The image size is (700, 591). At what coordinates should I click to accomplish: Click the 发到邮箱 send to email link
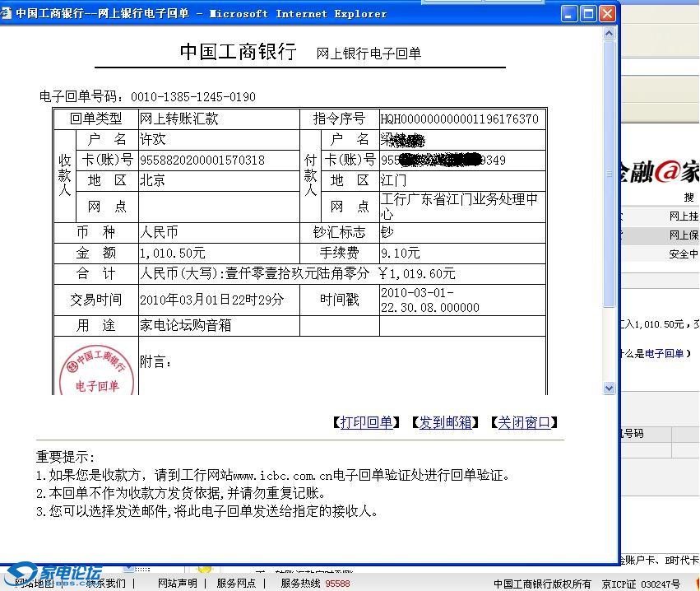pos(445,422)
